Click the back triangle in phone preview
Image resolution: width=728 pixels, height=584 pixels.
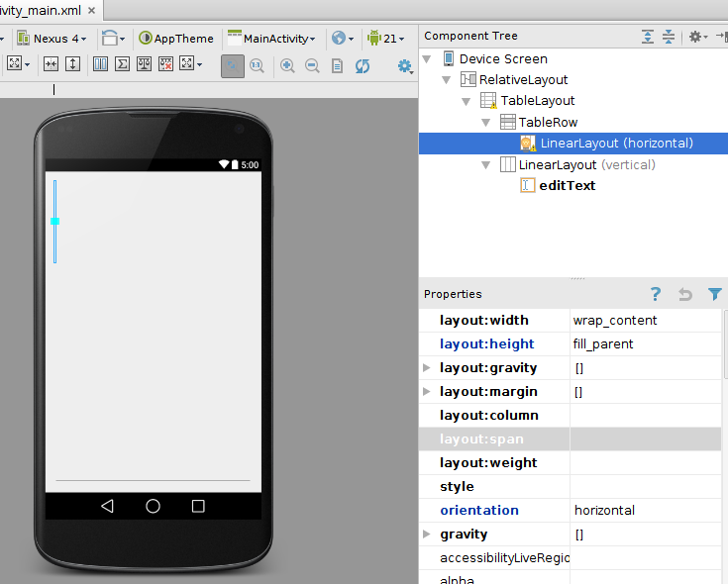(107, 506)
